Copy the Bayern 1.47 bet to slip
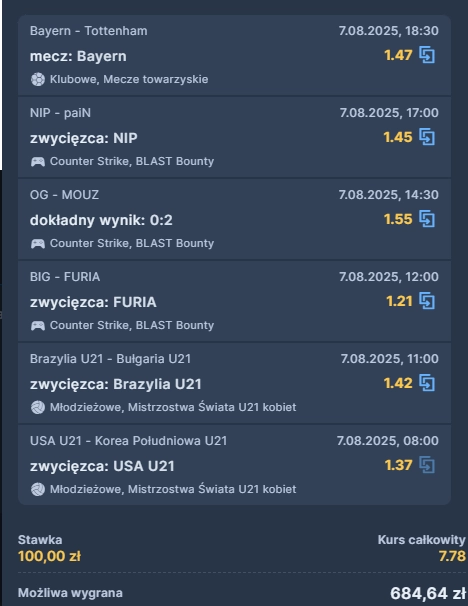 coord(427,55)
